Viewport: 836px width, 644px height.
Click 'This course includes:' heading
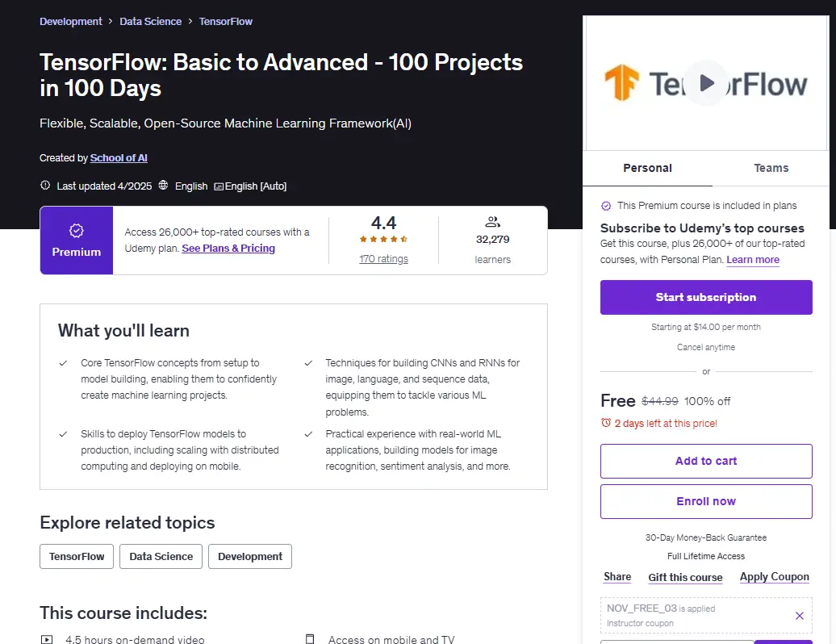coord(123,613)
